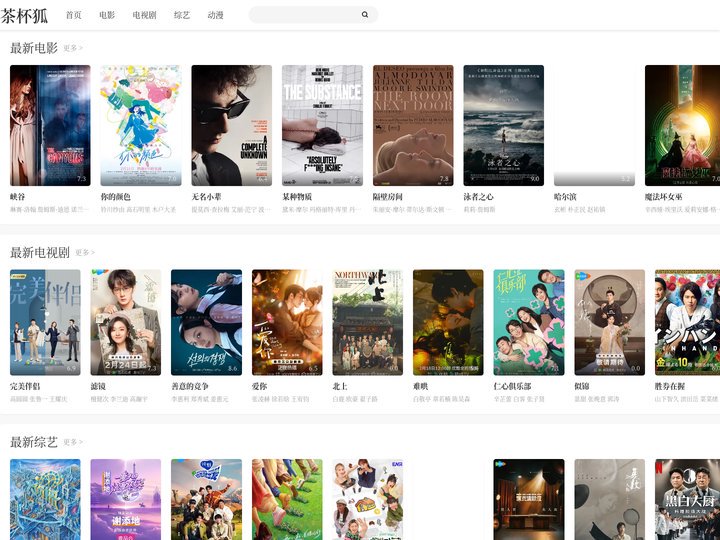Open the Netflix 黑白大厨 variety poster
The height and width of the screenshot is (540, 720).
tap(687, 500)
